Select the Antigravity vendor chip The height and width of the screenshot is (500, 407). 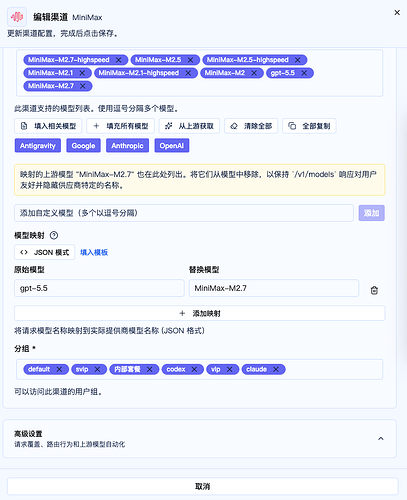point(38,146)
